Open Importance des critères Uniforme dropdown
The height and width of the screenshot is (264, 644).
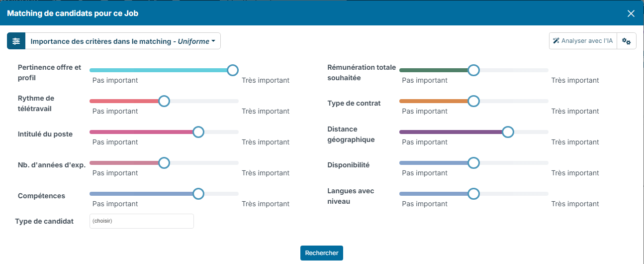point(123,41)
